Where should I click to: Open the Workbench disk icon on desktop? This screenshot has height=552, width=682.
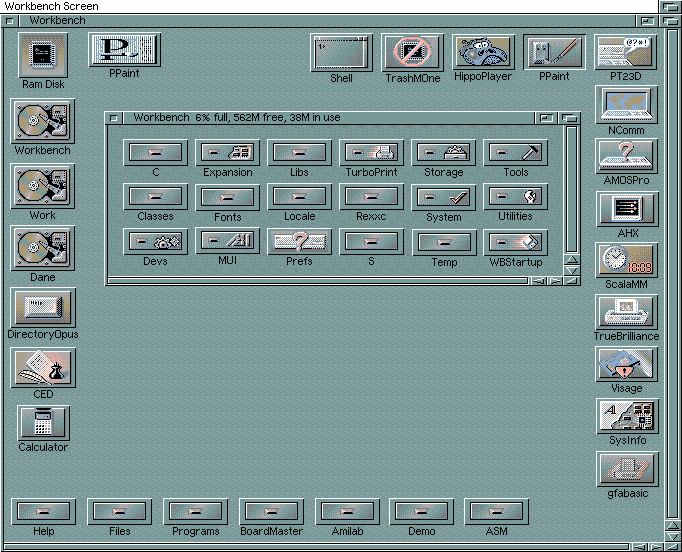43,121
